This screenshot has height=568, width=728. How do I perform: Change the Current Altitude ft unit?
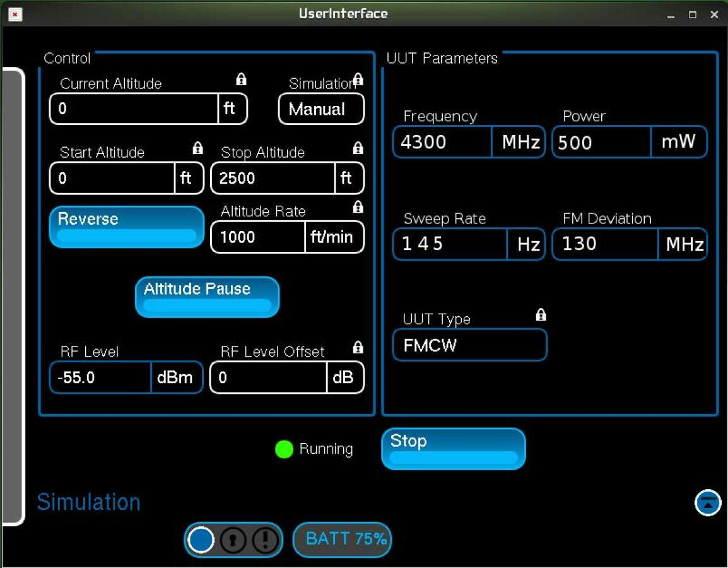232,109
